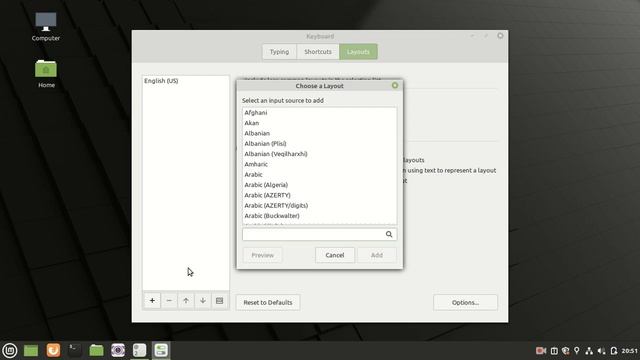Click the 20:51 clock in the panel

[629, 351]
